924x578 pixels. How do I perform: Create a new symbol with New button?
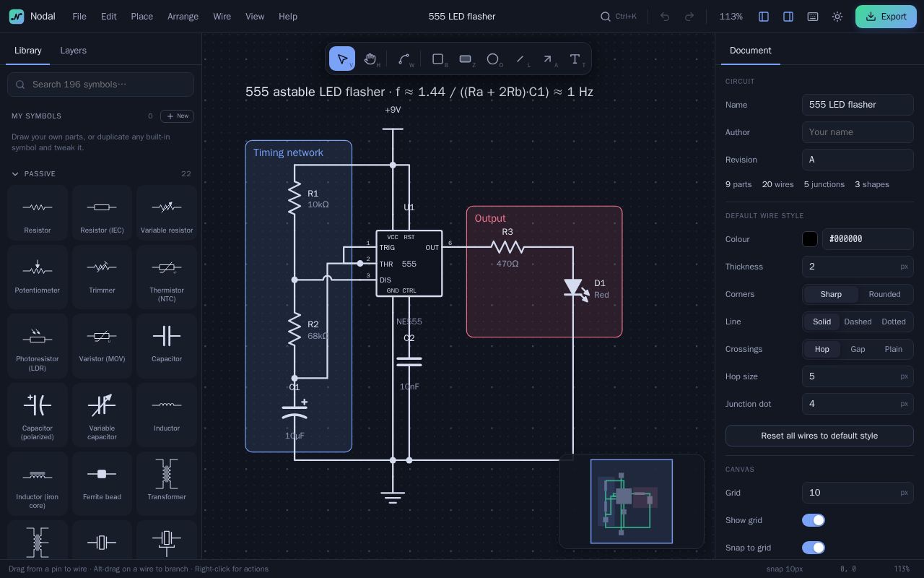(177, 116)
